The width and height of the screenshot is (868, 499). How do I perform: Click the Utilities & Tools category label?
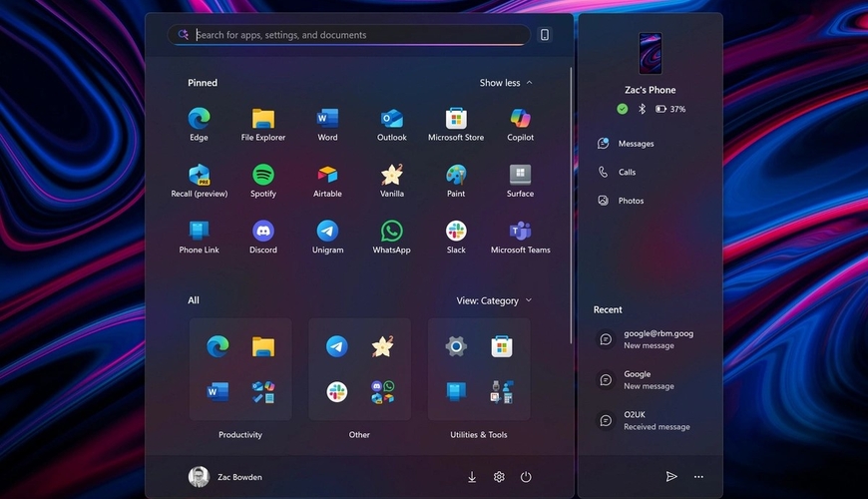[x=478, y=435]
